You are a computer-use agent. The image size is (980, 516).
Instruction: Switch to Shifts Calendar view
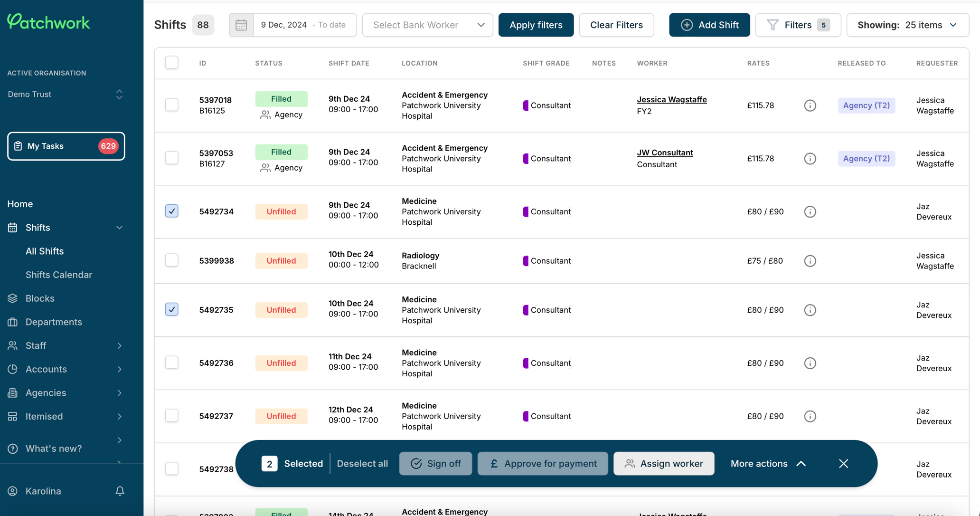pos(58,275)
